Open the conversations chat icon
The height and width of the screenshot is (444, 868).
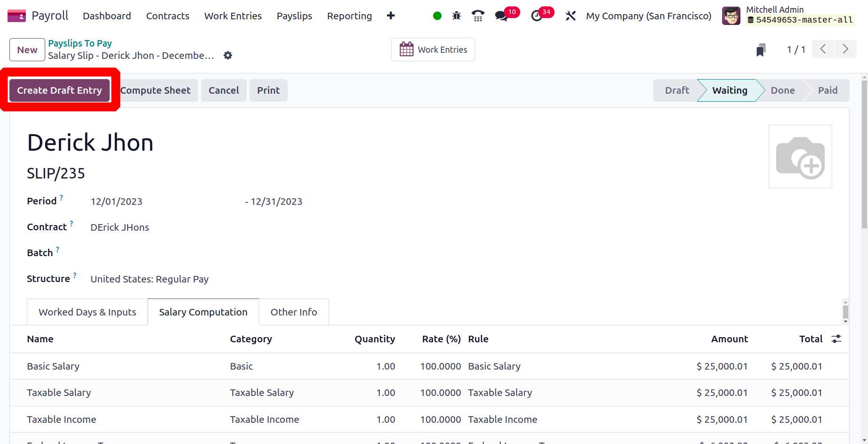[x=502, y=16]
